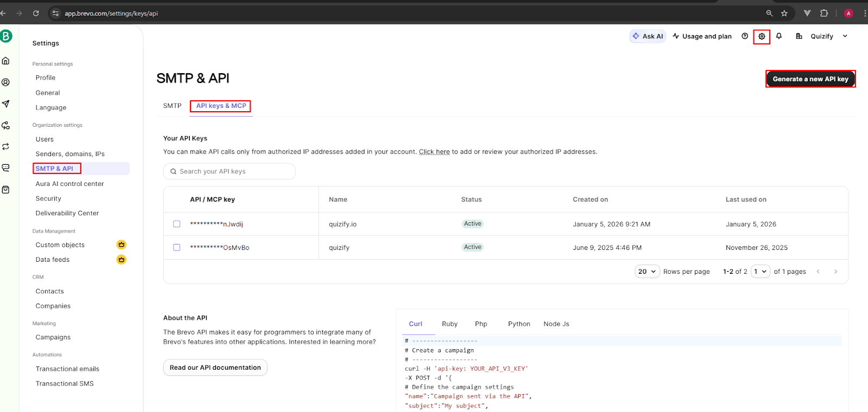
Task: Focus the Search your API keys field
Action: pyautogui.click(x=229, y=171)
